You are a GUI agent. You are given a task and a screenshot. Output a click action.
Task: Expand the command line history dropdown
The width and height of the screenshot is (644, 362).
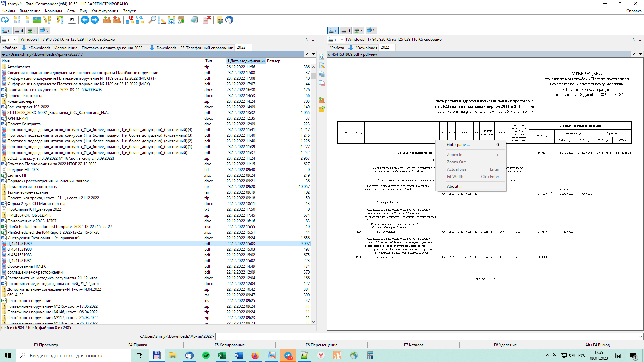640,336
